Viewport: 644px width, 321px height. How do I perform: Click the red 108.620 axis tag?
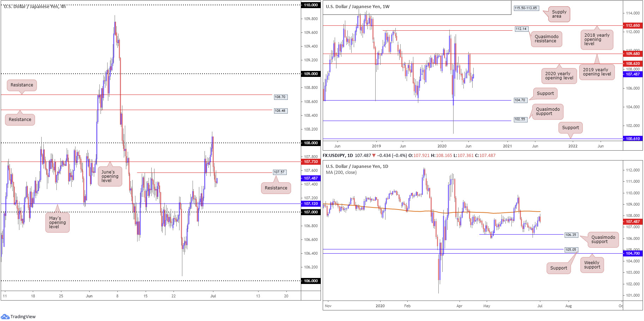point(633,63)
